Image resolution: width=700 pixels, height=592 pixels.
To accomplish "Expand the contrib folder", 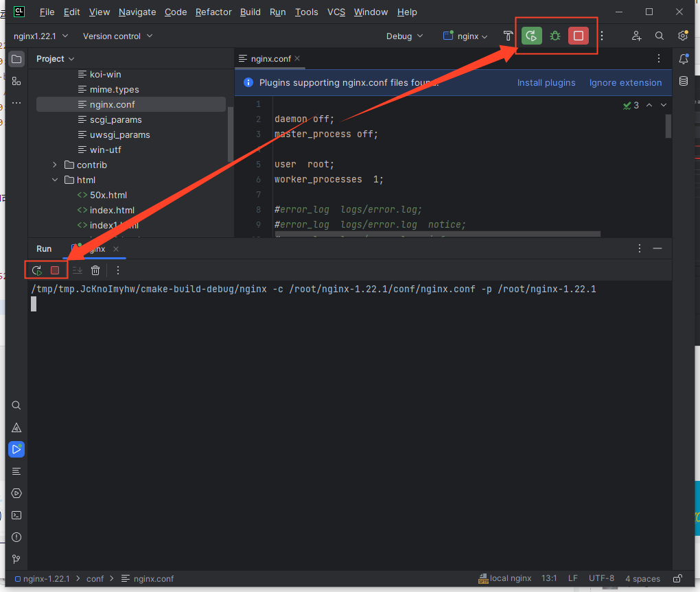I will tap(54, 165).
